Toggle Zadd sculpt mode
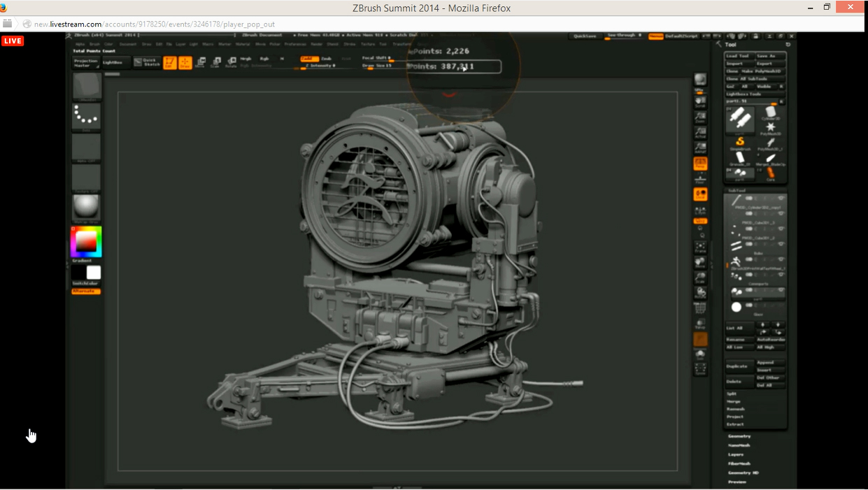Screen dimensions: 868x490 [309, 59]
